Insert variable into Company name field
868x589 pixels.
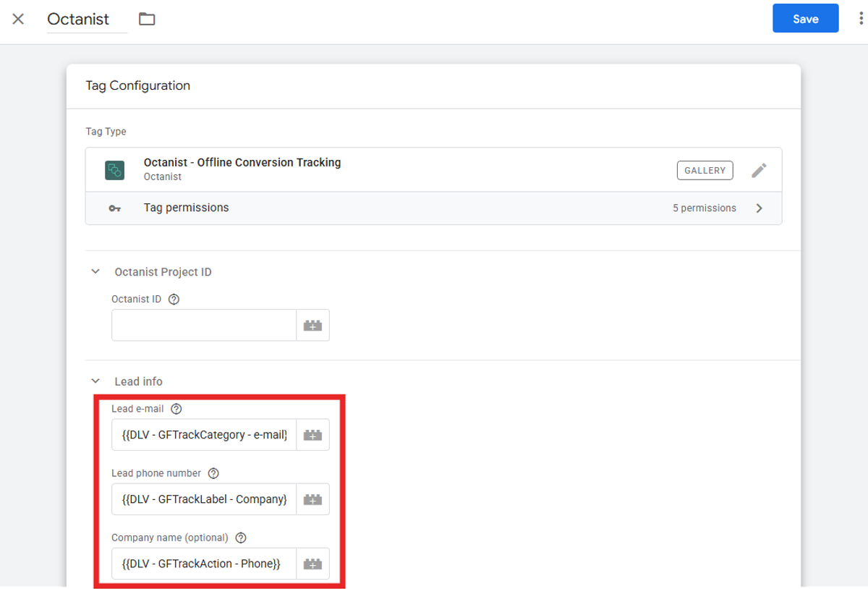(312, 564)
